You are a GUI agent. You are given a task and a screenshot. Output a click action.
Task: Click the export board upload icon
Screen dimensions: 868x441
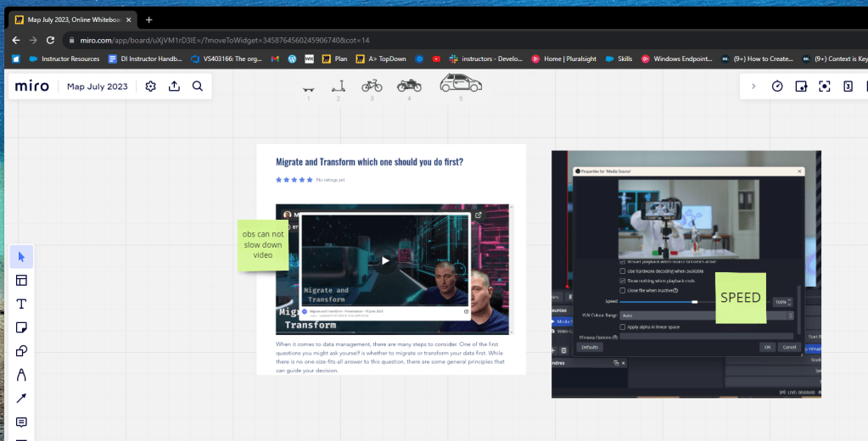(175, 87)
